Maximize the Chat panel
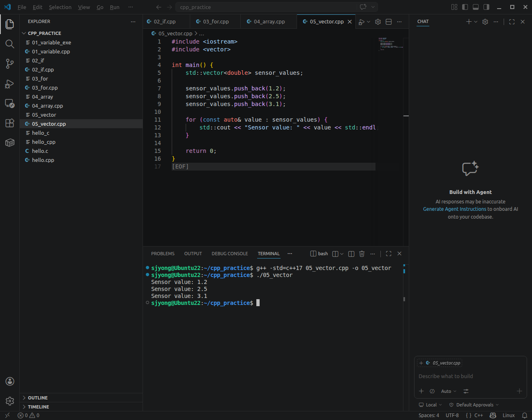This screenshot has height=420, width=532. pos(512,22)
